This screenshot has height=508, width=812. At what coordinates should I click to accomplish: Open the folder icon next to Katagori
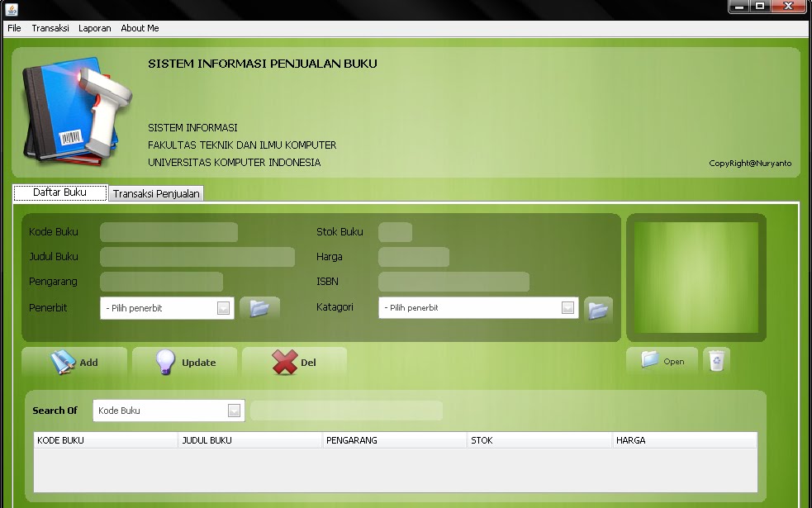coord(598,309)
